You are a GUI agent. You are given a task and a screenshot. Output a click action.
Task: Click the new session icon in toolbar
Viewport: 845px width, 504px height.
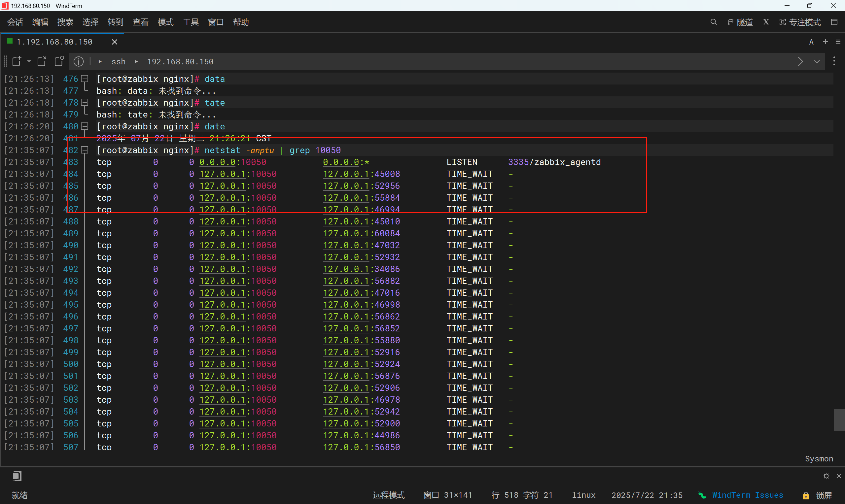[x=17, y=61]
